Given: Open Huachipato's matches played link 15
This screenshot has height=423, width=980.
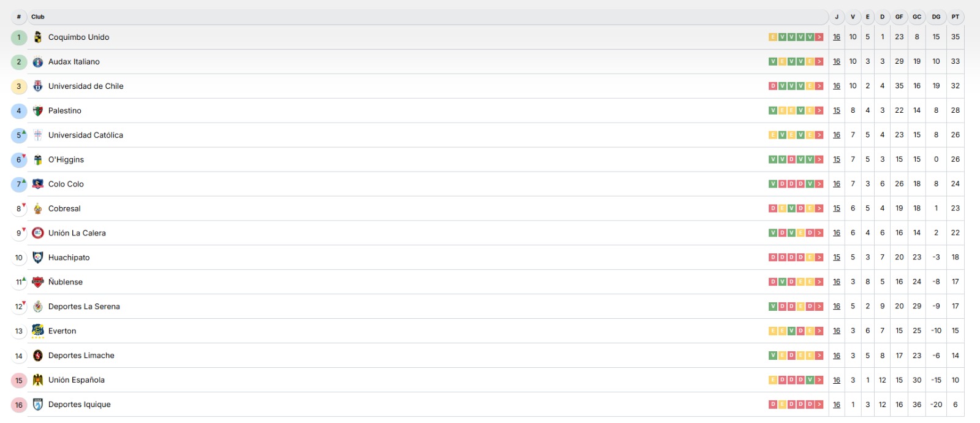Looking at the screenshot, I should click(x=837, y=257).
